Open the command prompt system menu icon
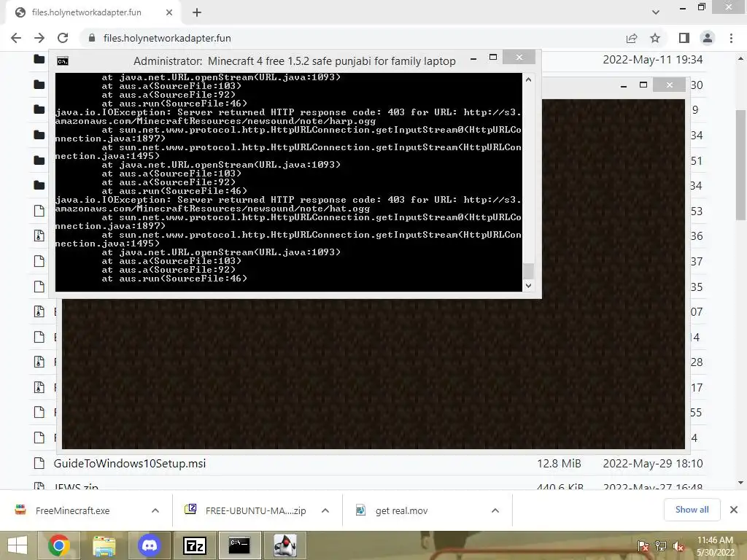Viewport: 747px width, 560px height. tap(63, 61)
